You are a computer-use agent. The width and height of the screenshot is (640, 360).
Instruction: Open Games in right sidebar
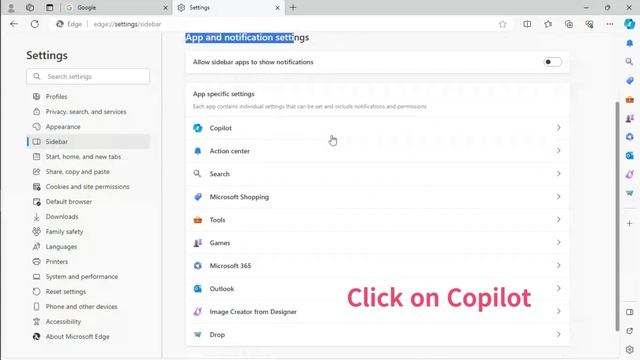[629, 118]
